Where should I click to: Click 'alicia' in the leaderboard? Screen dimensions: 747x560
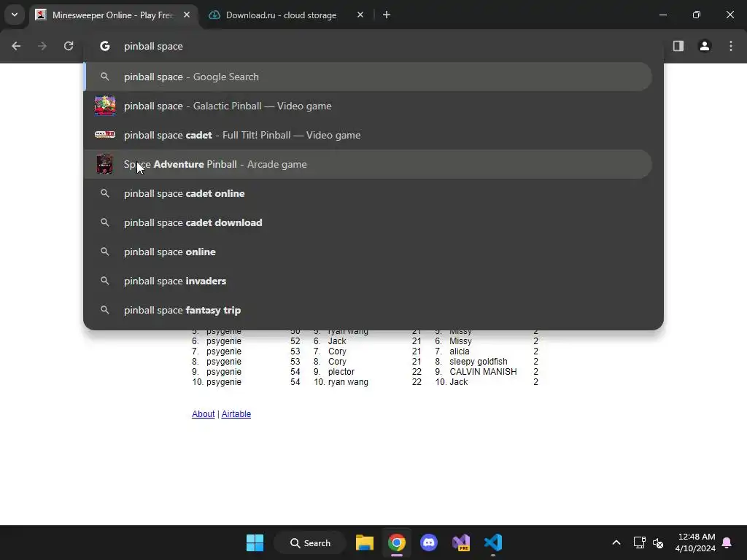tap(460, 351)
